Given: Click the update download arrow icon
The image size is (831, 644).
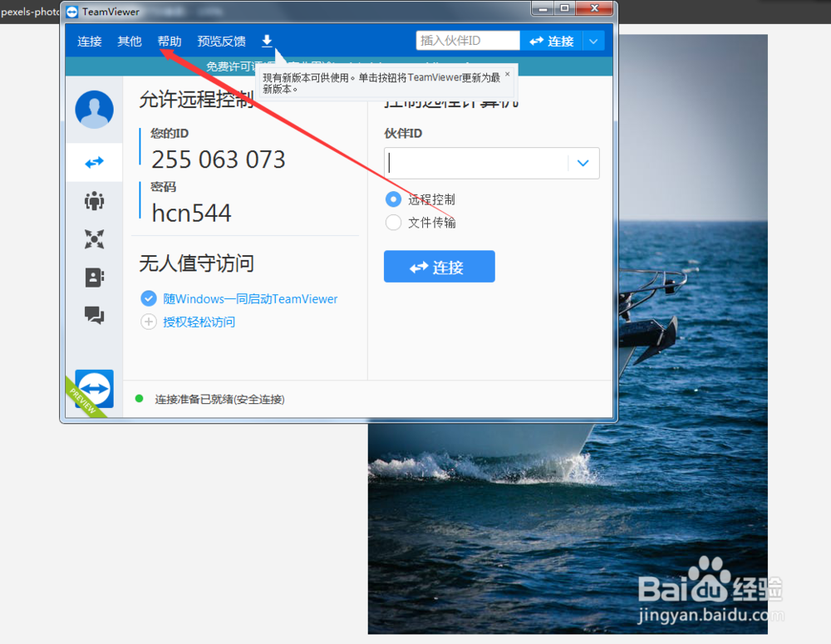Looking at the screenshot, I should (x=267, y=41).
